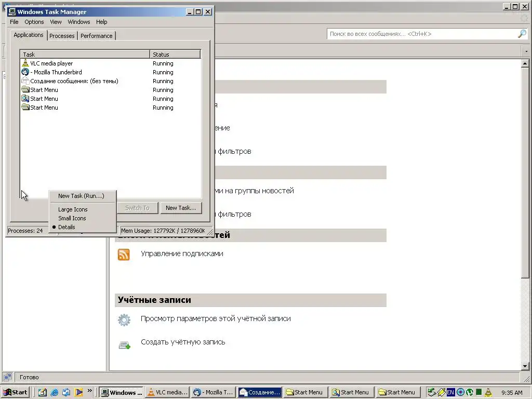Click the green CPU meter tray icon
The width and height of the screenshot is (532, 399).
tap(478, 392)
